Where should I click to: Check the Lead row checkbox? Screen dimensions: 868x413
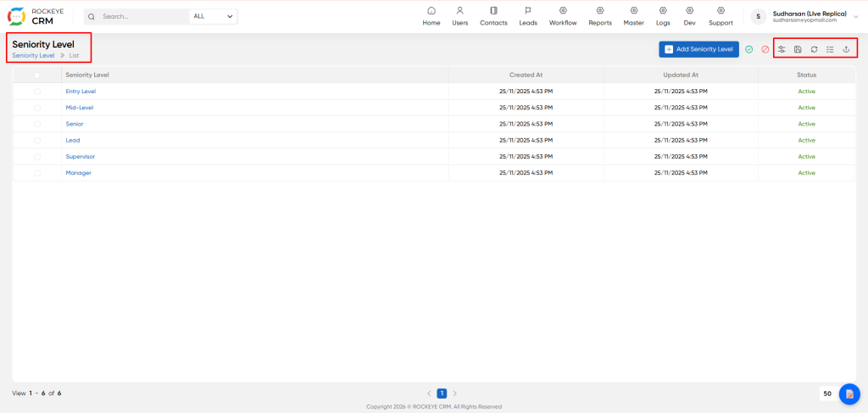(37, 141)
